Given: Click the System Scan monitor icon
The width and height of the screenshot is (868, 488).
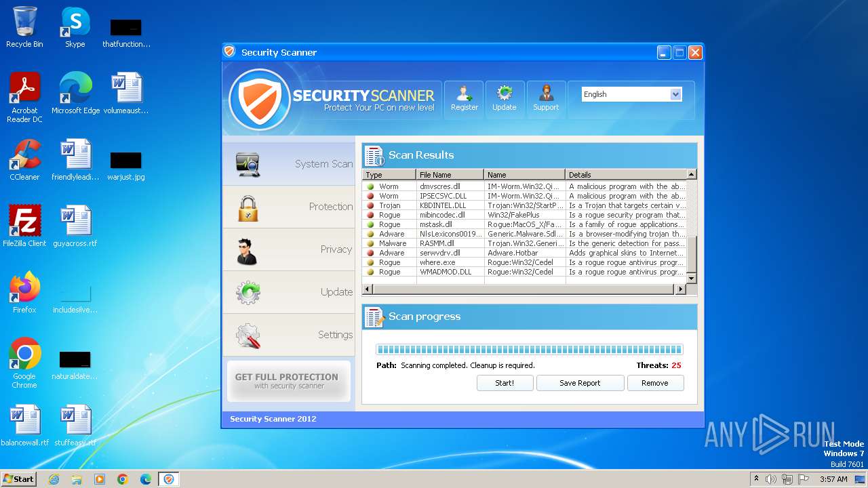Looking at the screenshot, I should pos(248,164).
